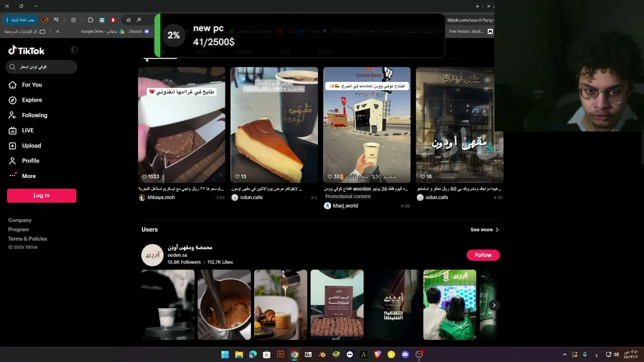Click the Log in button

pyautogui.click(x=41, y=196)
